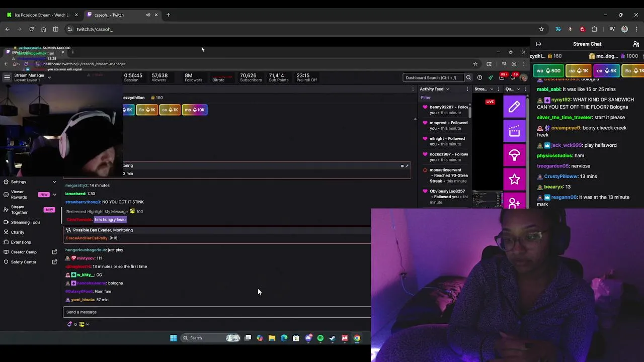Open the Stream Preview panel dropdown chevron
The image size is (644, 362).
pyautogui.click(x=492, y=89)
